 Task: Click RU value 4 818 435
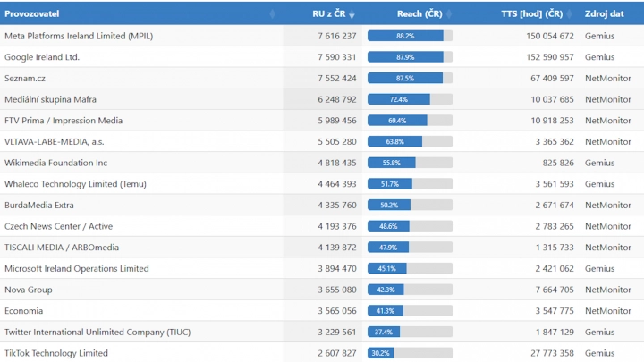(337, 163)
